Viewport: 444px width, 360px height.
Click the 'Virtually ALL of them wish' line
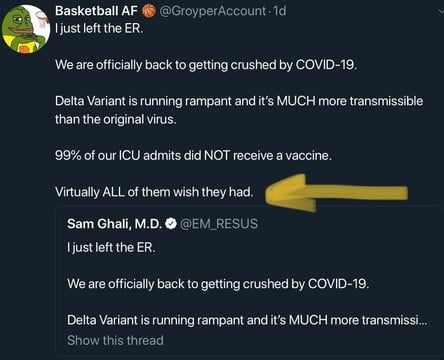coord(154,192)
